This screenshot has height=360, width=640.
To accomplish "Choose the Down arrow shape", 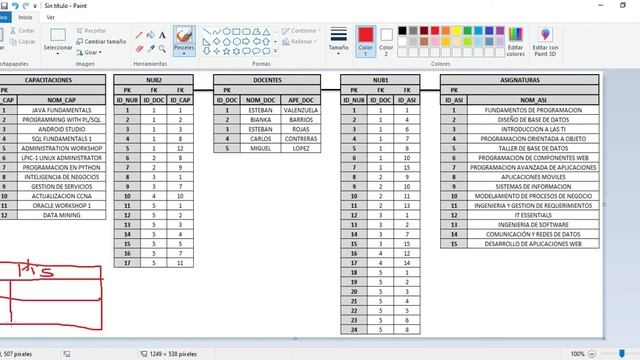I will tap(207, 51).
